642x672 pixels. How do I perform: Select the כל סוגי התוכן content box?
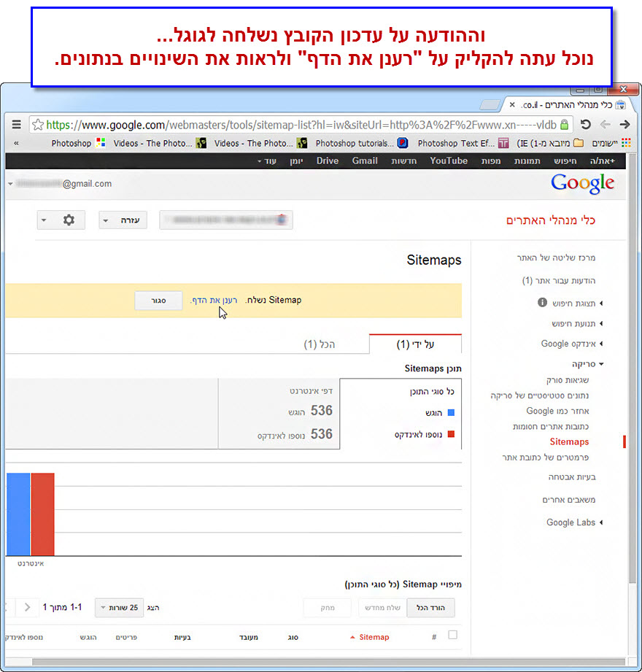click(x=401, y=414)
